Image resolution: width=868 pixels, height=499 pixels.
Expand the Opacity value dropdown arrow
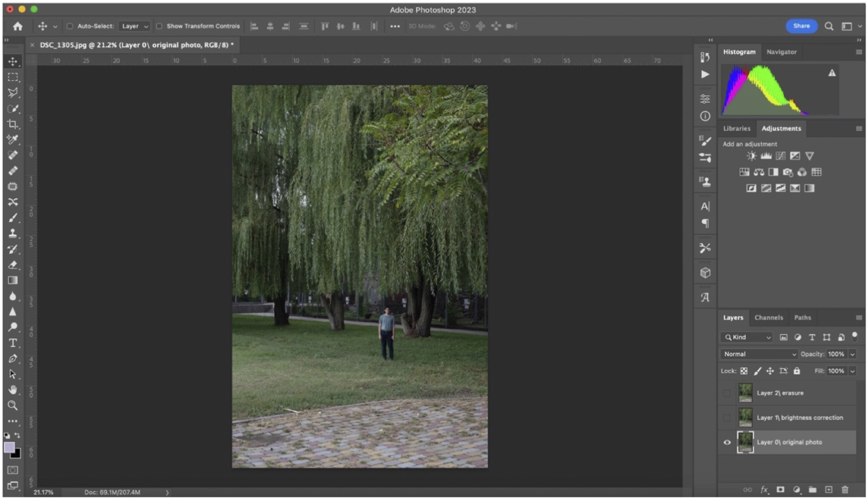852,354
